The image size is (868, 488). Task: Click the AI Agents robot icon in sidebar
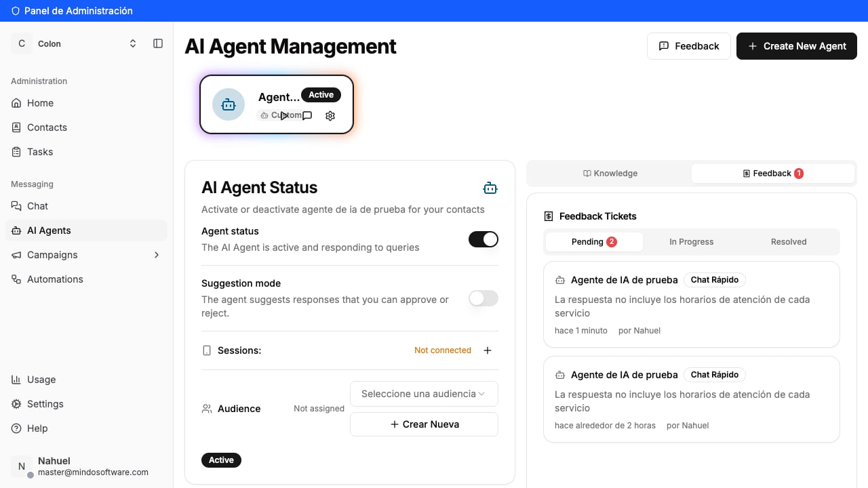click(x=16, y=230)
